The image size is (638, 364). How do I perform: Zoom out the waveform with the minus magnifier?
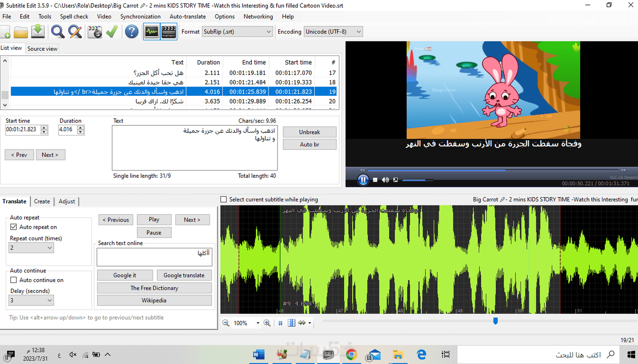[226, 323]
